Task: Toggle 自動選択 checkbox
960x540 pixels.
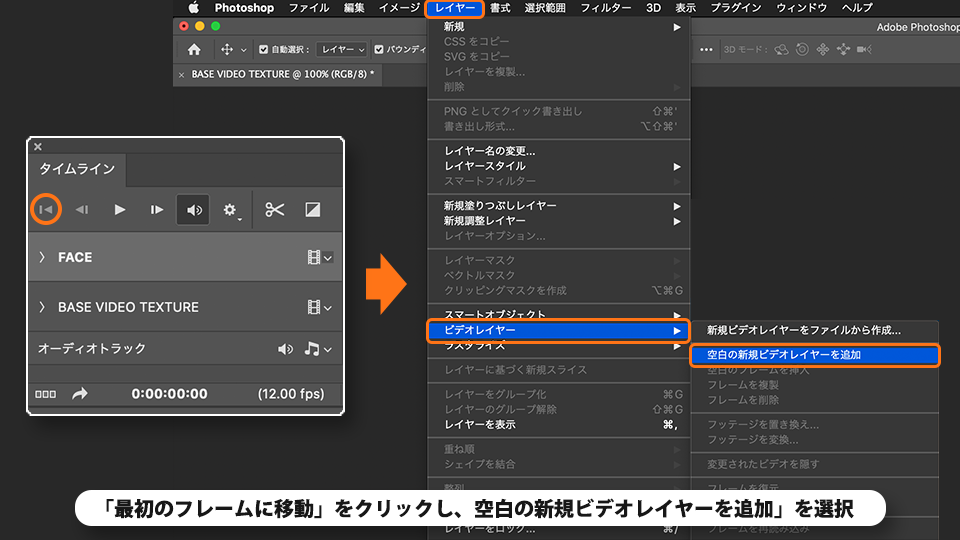Action: [263, 50]
